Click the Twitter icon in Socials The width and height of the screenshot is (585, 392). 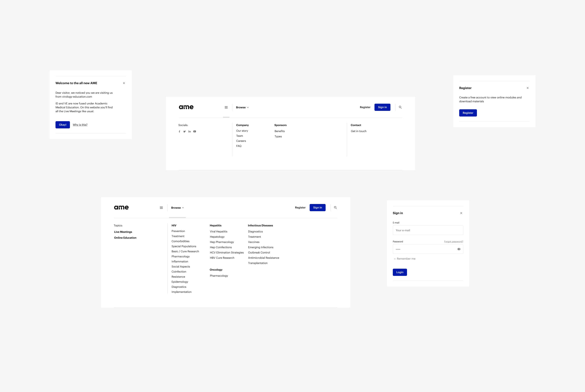tap(184, 132)
